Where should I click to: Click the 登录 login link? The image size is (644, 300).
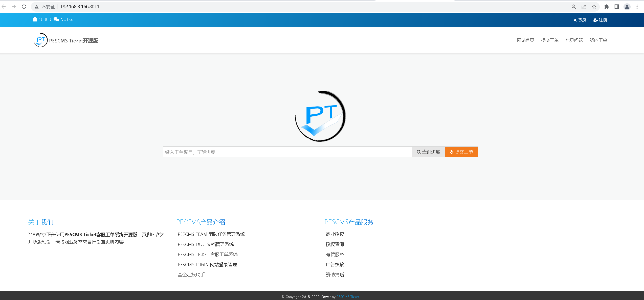click(580, 20)
